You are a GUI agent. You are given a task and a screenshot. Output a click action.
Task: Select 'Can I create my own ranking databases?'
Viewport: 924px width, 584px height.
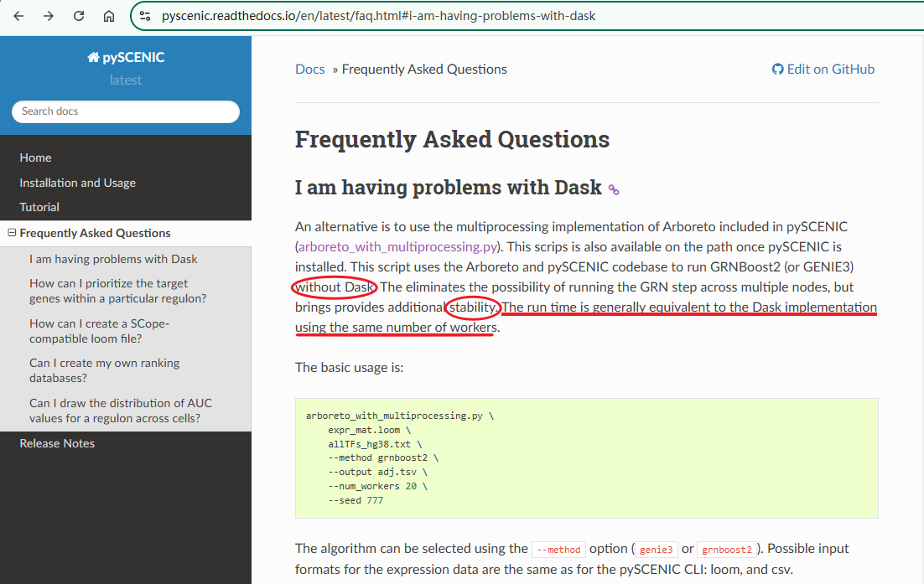coord(104,370)
